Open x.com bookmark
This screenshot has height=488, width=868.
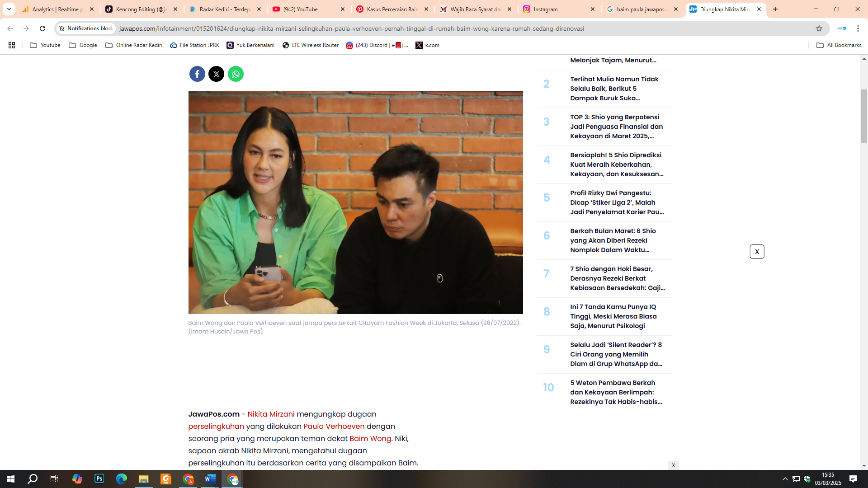[427, 45]
